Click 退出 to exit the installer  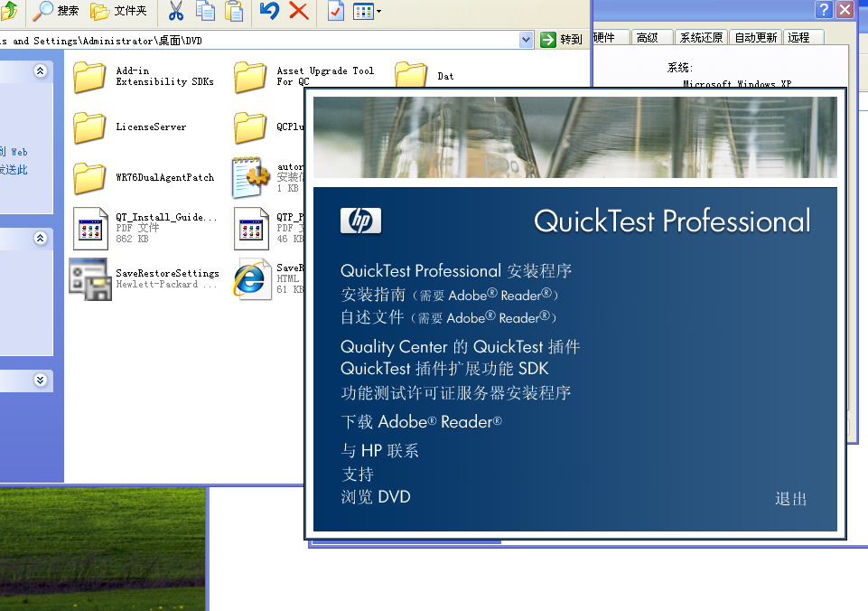pos(790,499)
